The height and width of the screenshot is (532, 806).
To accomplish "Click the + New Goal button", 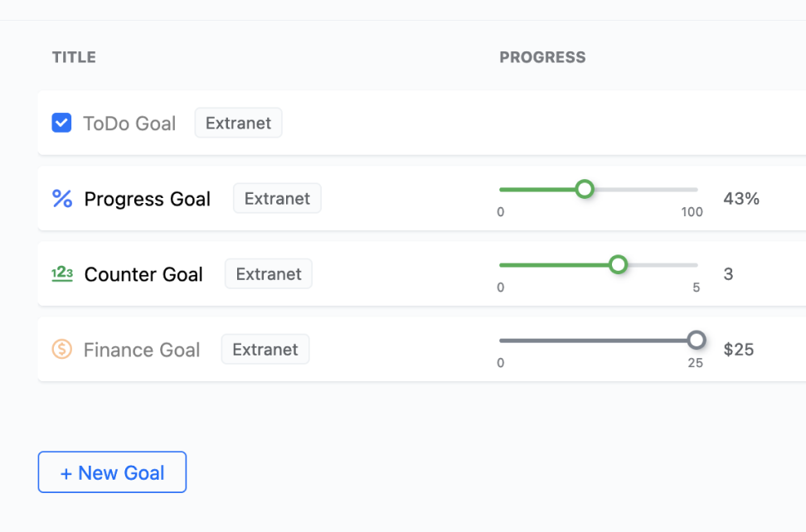I will point(112,472).
